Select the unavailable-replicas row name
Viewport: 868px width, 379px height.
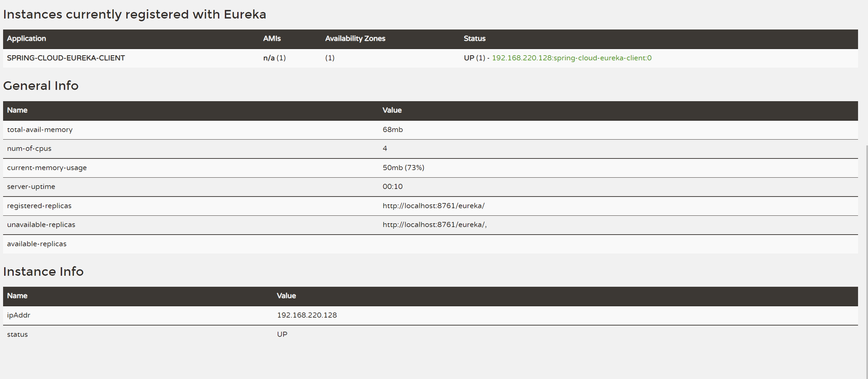[41, 225]
